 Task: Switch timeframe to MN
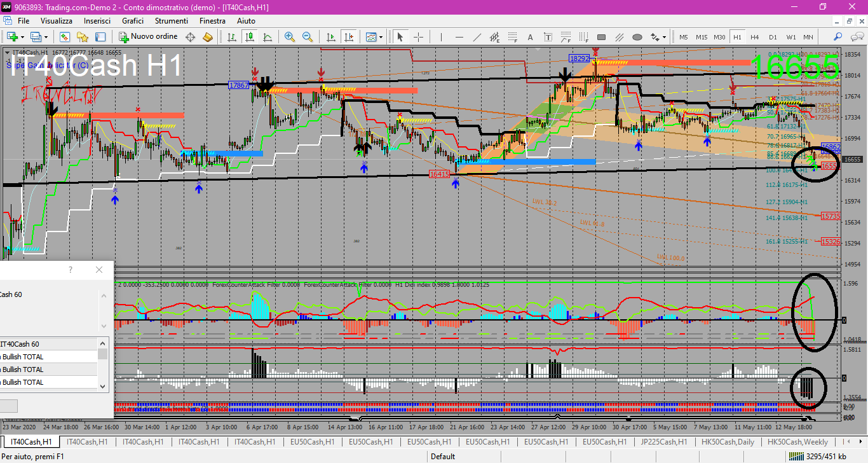click(808, 37)
